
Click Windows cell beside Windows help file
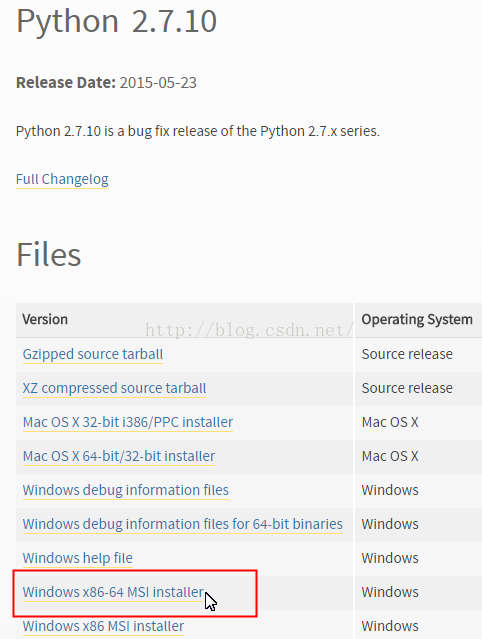pyautogui.click(x=390, y=558)
